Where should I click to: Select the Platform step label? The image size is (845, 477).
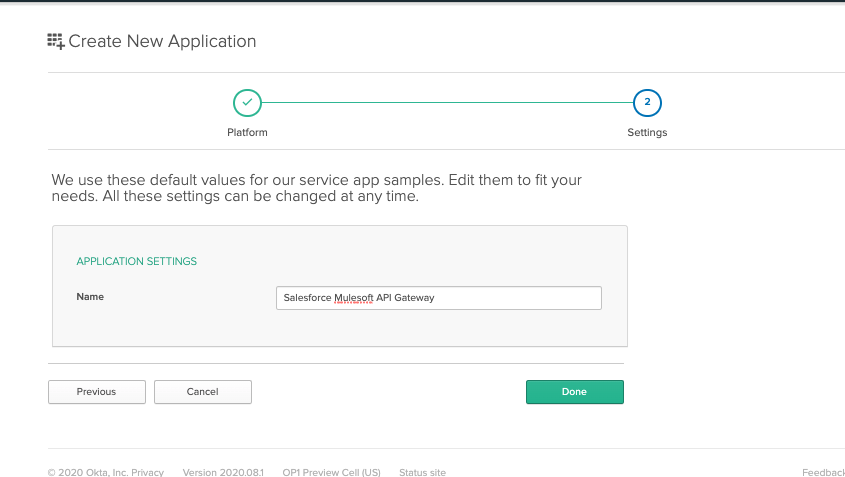[247, 132]
